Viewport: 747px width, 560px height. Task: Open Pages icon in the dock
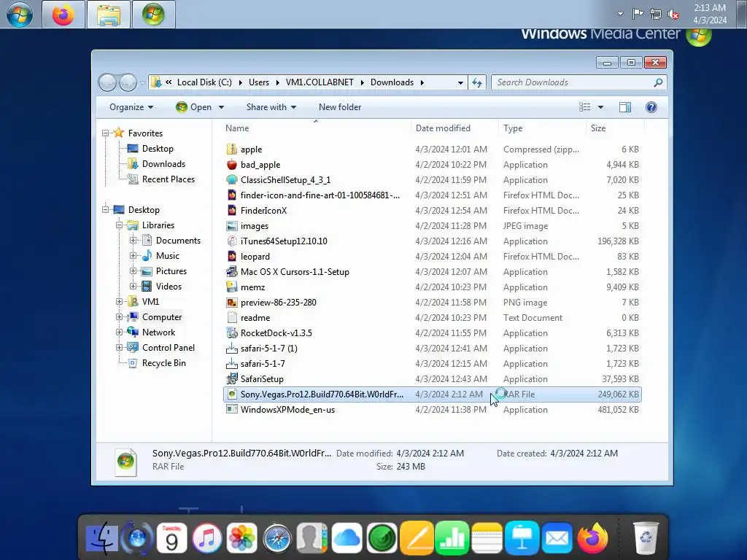417,538
